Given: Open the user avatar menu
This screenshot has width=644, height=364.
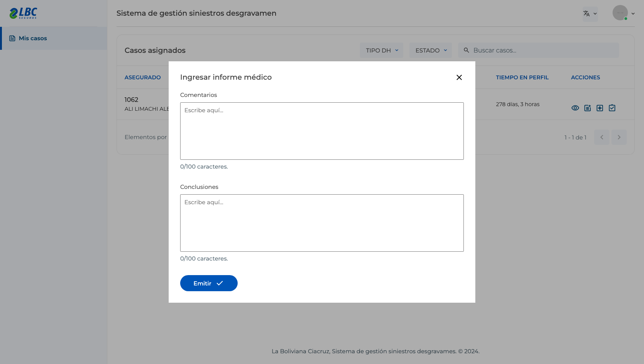Looking at the screenshot, I should [x=624, y=13].
